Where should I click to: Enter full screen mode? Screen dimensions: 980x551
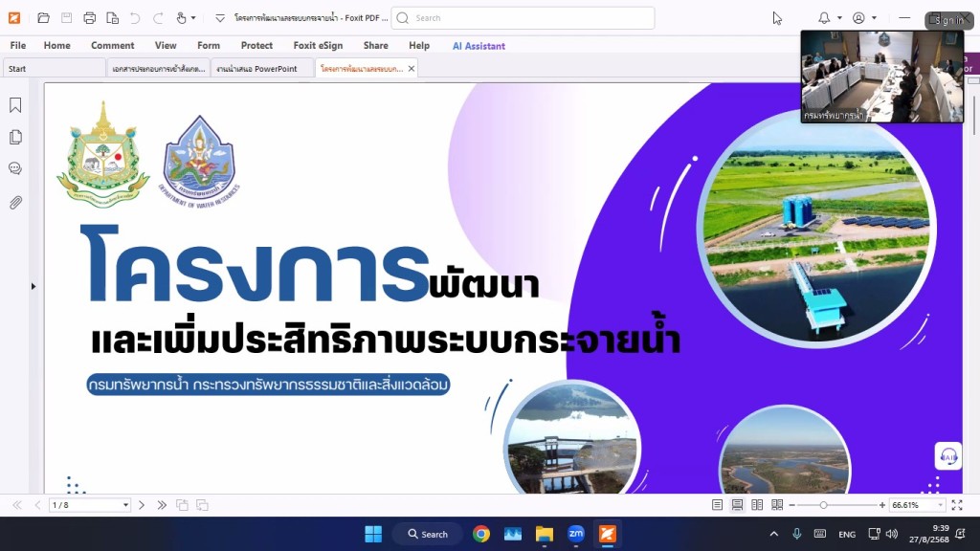[x=957, y=505]
